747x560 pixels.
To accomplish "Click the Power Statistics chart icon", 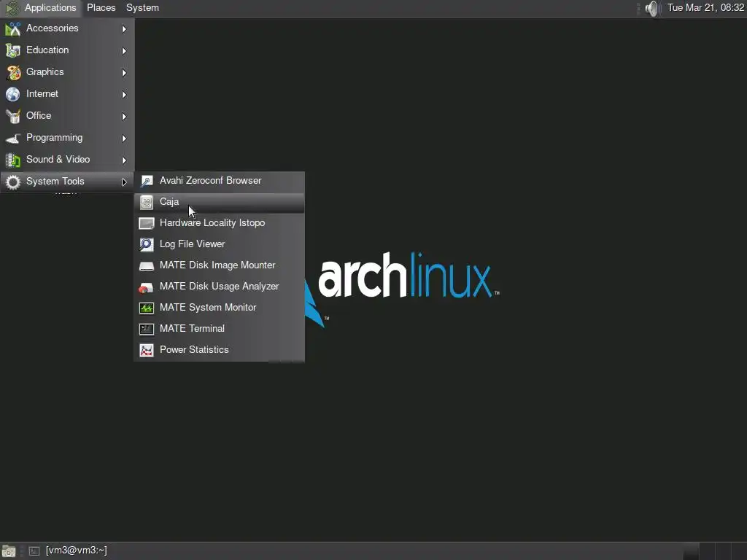I will tap(146, 351).
